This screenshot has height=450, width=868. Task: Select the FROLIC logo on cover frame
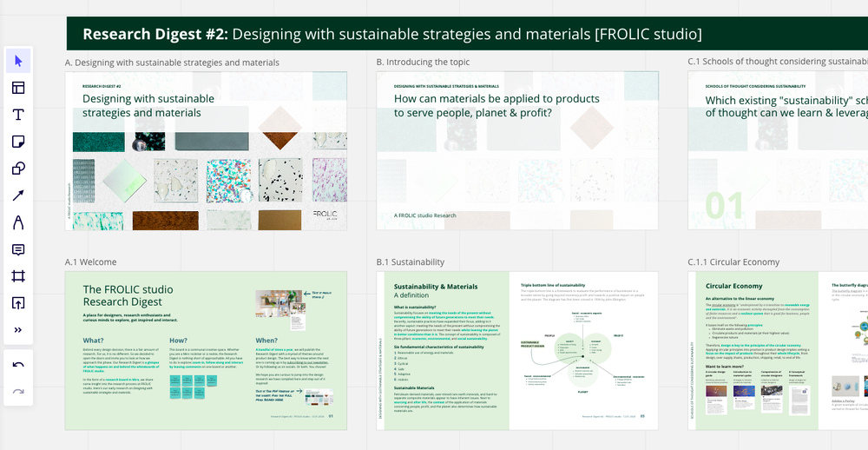(x=325, y=215)
